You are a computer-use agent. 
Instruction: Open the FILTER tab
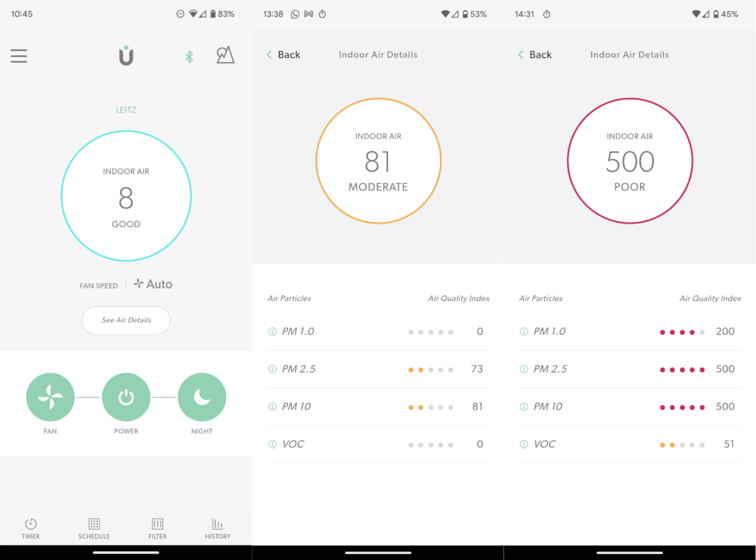[x=158, y=529]
